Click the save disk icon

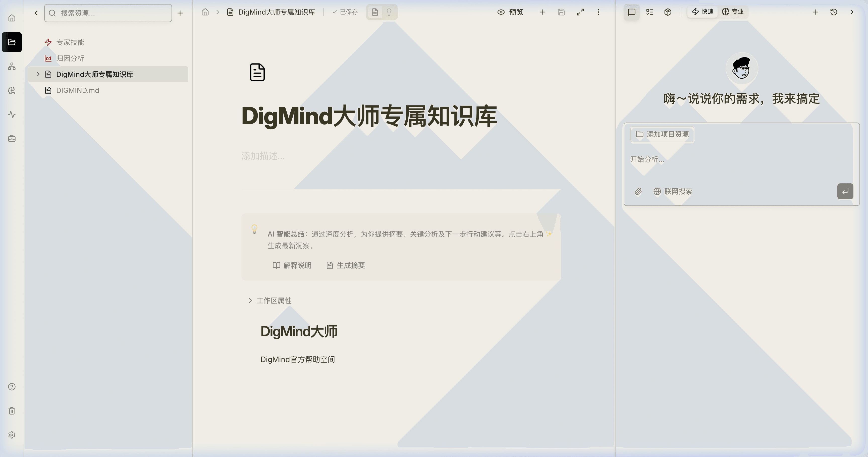pos(561,12)
